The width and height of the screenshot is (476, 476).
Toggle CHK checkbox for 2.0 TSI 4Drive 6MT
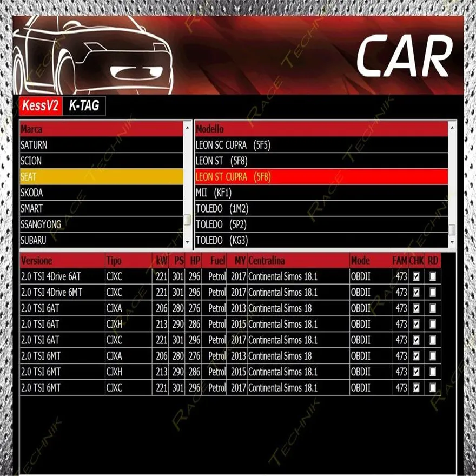416,292
